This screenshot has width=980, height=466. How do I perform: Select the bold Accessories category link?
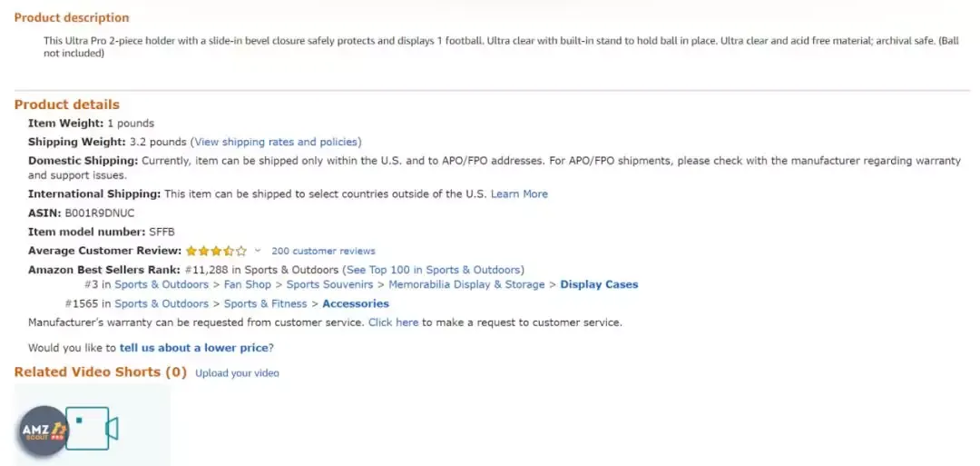click(x=355, y=304)
